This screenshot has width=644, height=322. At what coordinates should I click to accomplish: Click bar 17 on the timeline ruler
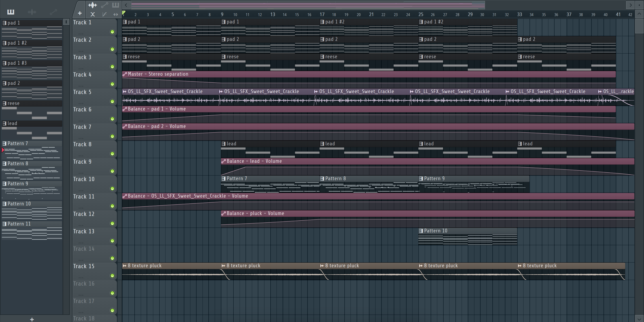pos(322,15)
